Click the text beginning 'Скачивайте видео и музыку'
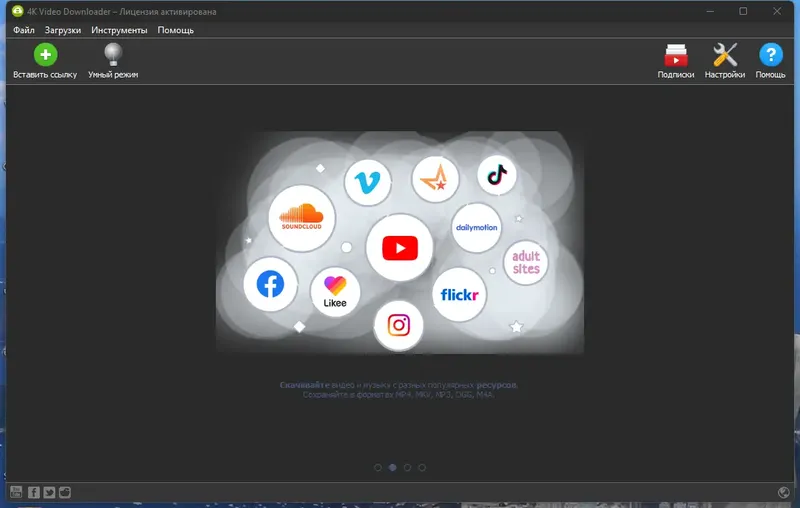The image size is (800, 508). 398,390
